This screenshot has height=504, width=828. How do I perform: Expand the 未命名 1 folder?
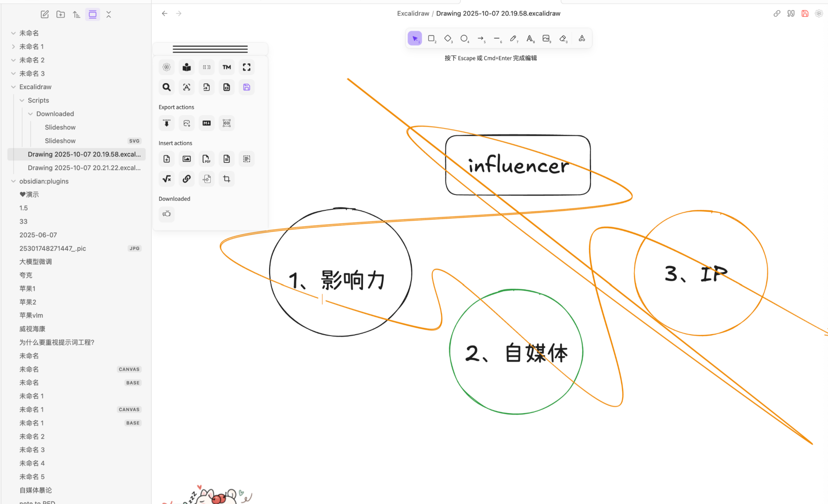tap(13, 47)
